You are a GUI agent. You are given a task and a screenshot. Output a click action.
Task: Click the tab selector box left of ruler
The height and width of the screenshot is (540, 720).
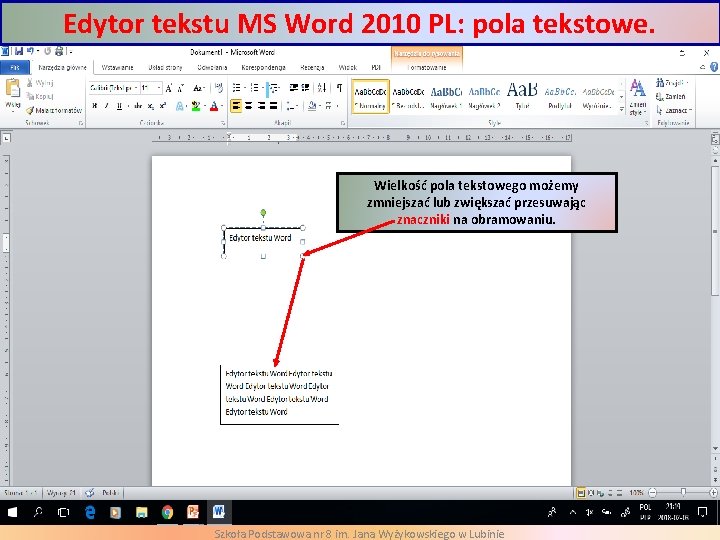click(x=6, y=138)
